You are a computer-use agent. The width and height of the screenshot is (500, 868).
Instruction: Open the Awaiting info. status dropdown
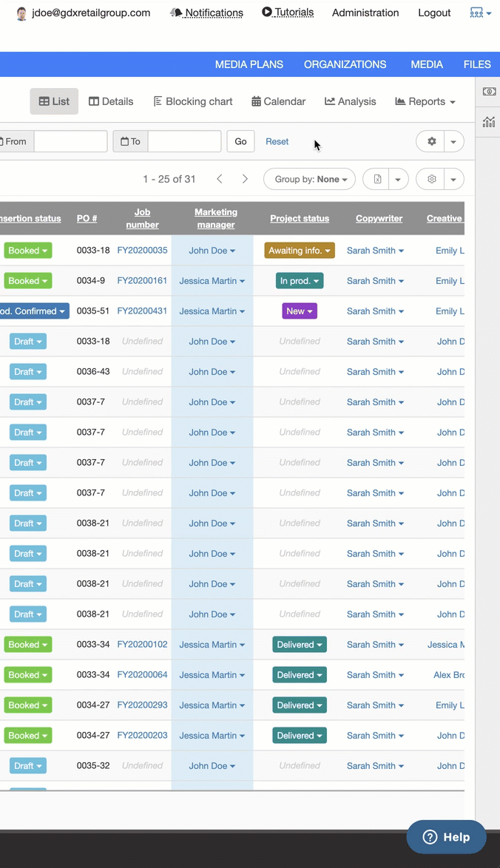(300, 251)
